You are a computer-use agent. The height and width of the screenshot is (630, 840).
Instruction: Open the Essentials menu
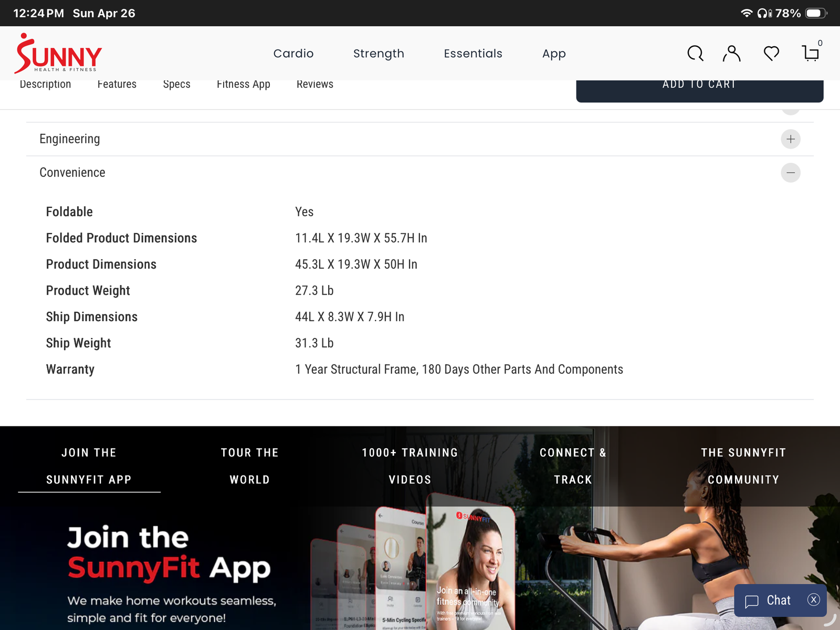(473, 54)
